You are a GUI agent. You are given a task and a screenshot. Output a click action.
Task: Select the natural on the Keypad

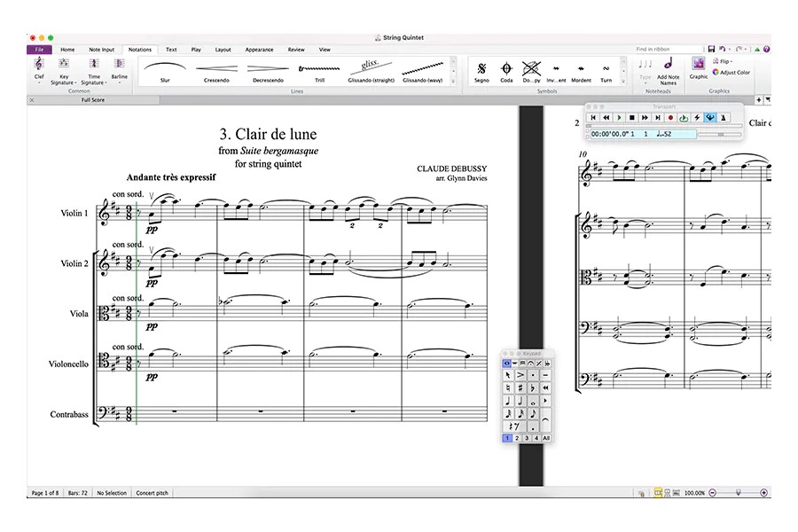(507, 388)
